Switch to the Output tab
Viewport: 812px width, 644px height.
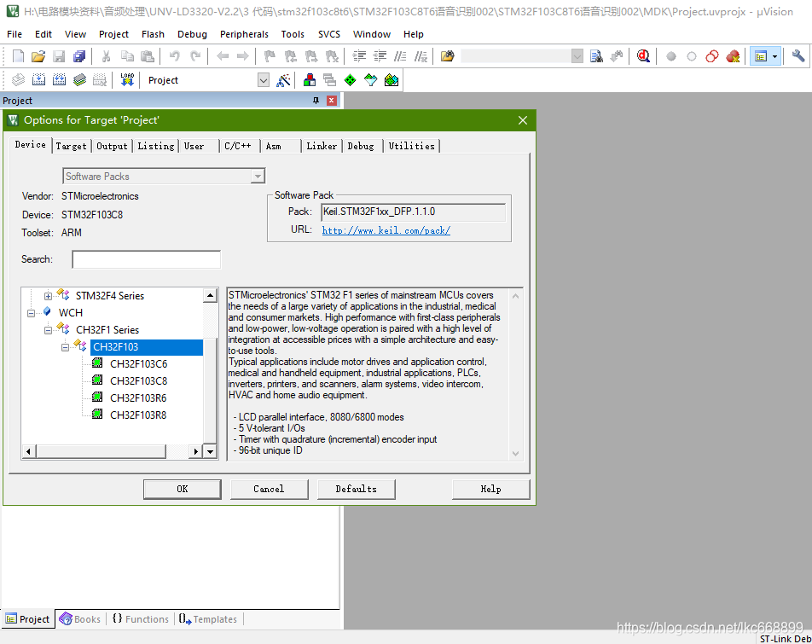point(112,146)
